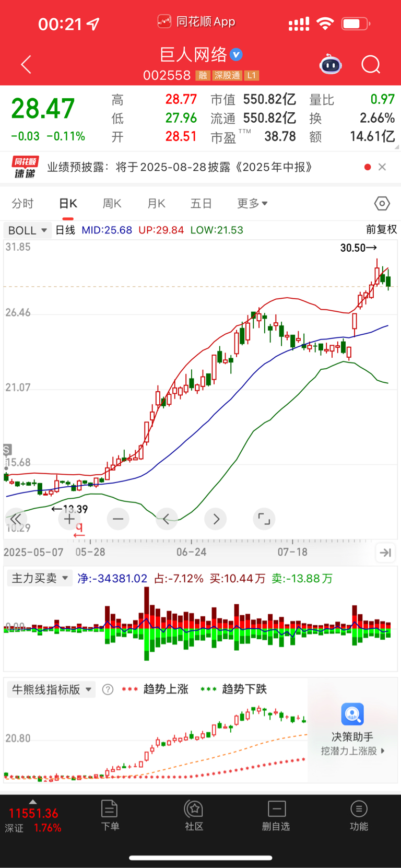Toggle the 前复权 adjustment setting
Image resolution: width=401 pixels, height=868 pixels.
click(381, 229)
